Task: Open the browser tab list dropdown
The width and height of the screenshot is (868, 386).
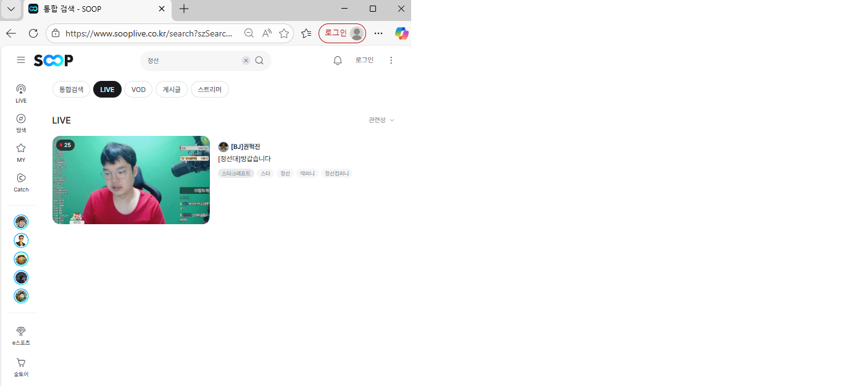Action: pos(11,9)
